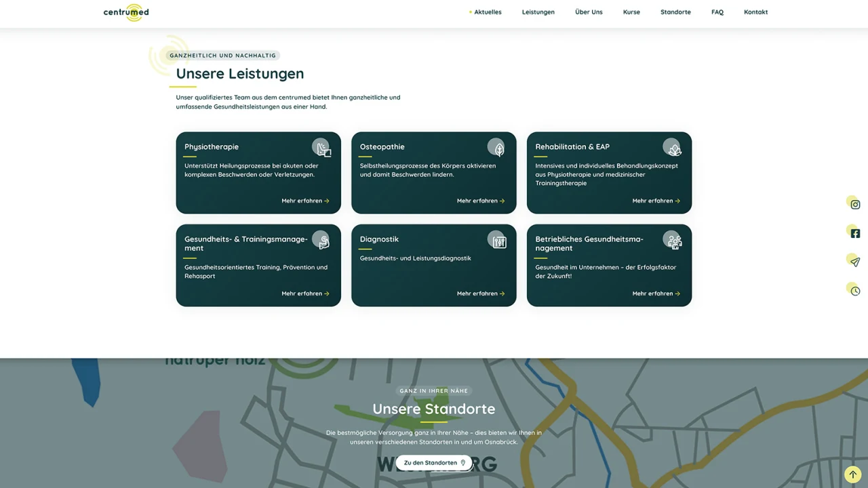Open the Aktuelles menu item

point(488,12)
